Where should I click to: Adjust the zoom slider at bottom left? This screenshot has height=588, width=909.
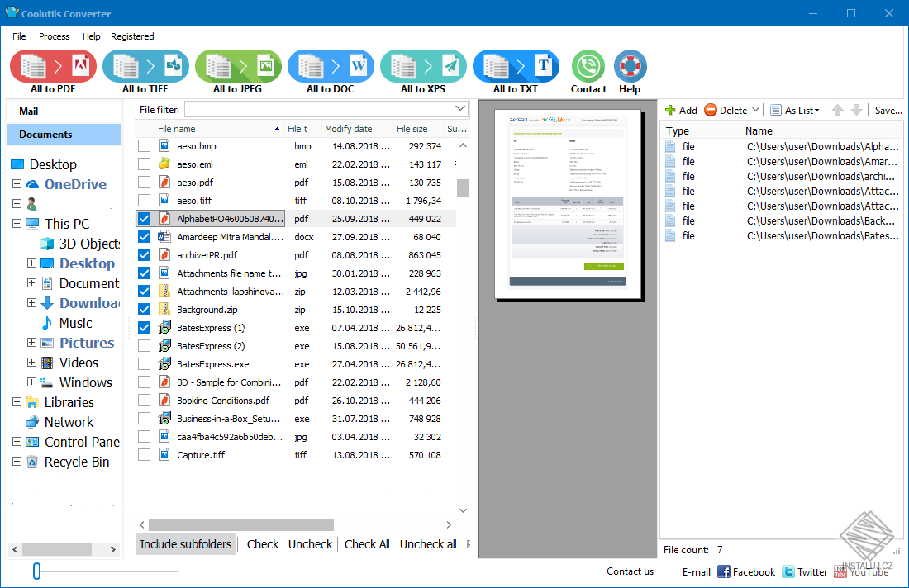tap(36, 571)
